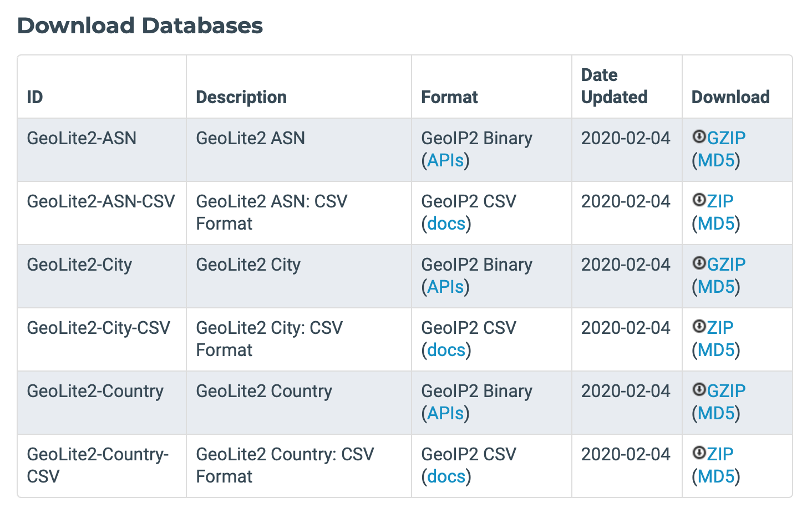Click the download icon for GeoLite2-City

coord(699,263)
